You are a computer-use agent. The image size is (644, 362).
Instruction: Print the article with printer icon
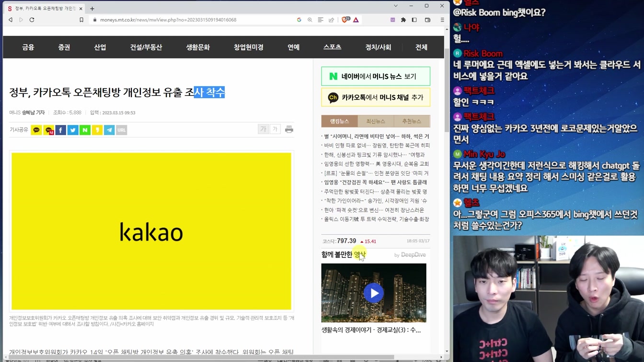click(x=289, y=129)
